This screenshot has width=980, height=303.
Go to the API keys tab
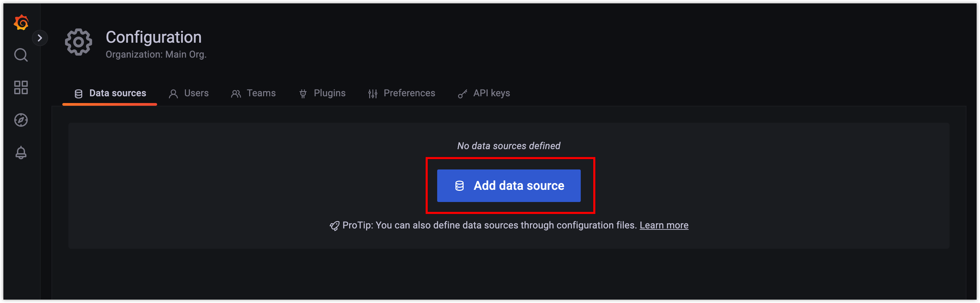(484, 93)
